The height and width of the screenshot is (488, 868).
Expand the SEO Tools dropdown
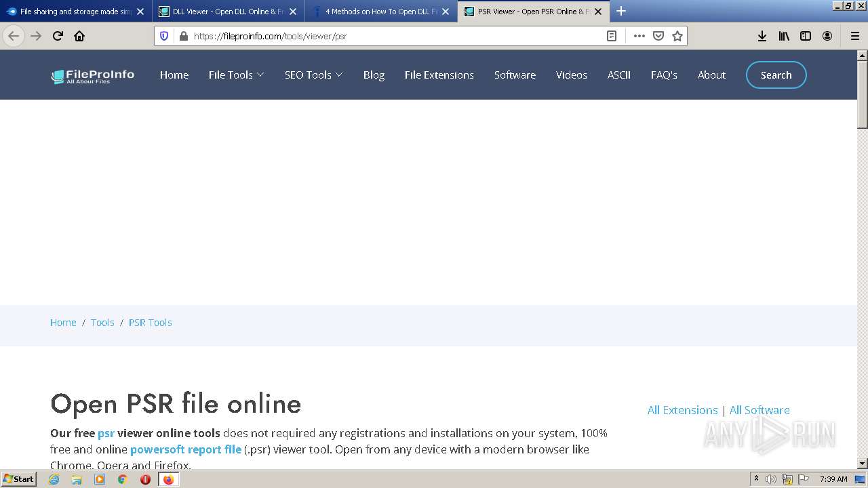(313, 75)
